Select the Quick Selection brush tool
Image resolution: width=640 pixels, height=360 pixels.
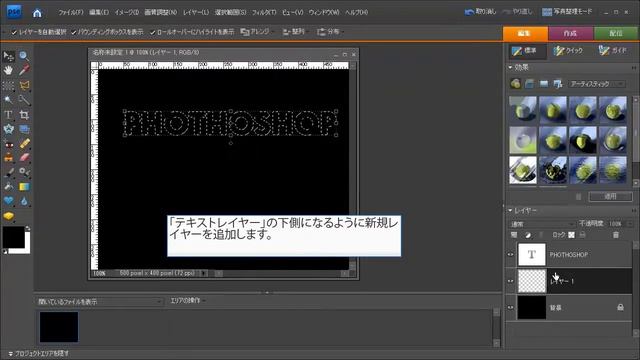point(24,100)
